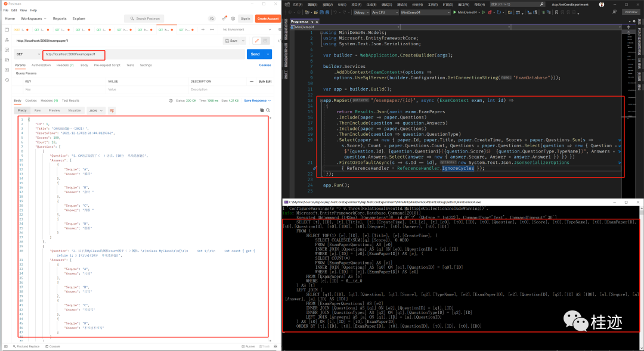
Task: Switch to Pre-request Script tab
Action: pos(107,66)
